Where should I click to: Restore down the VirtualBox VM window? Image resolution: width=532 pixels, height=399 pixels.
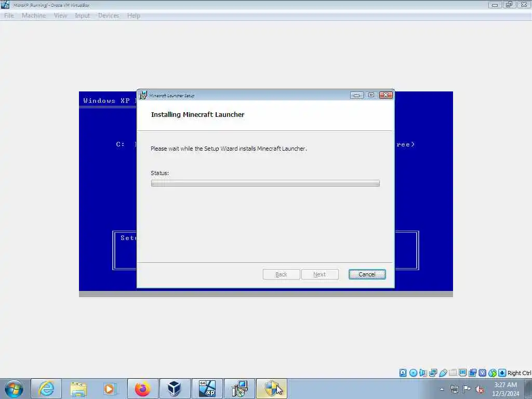click(x=509, y=5)
